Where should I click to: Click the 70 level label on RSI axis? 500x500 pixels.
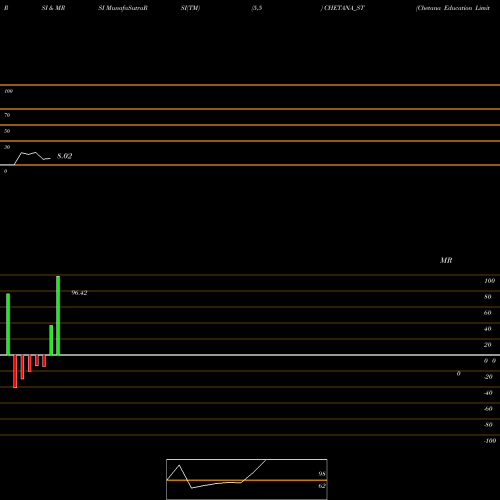(x=7, y=115)
